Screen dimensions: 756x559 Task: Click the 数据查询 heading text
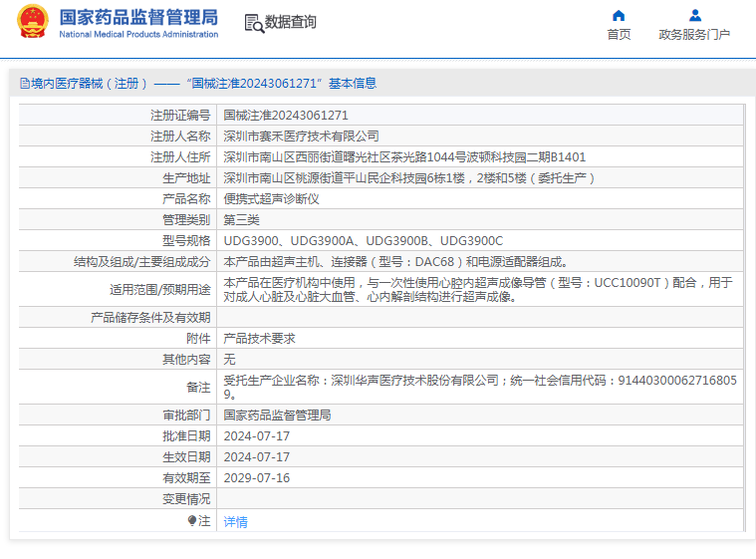291,22
